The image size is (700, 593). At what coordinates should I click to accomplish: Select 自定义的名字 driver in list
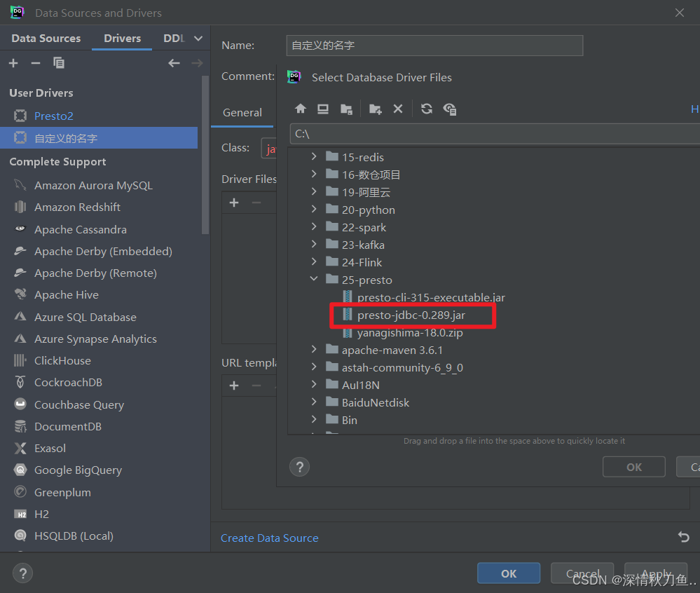point(99,138)
